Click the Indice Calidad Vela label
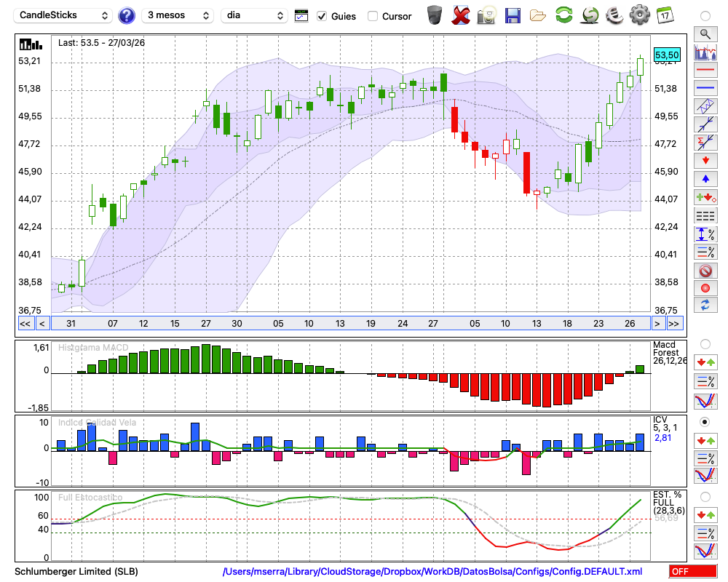Viewport: 728px width, 582px height. pos(97,423)
